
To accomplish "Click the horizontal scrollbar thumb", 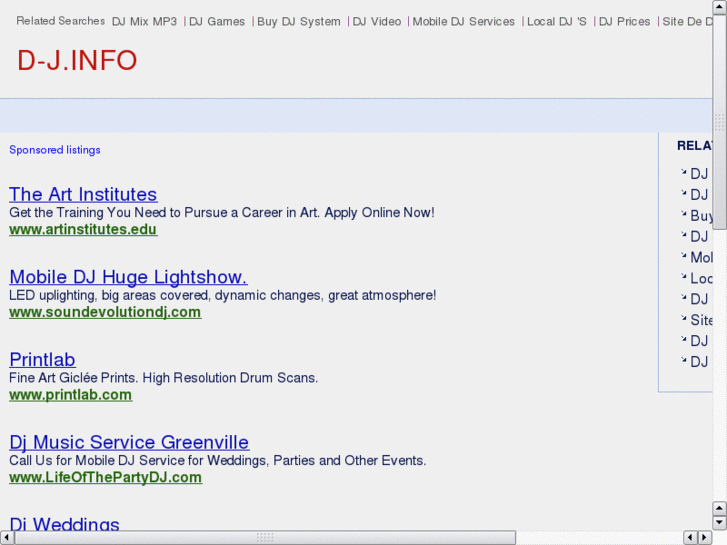I will pos(265,538).
